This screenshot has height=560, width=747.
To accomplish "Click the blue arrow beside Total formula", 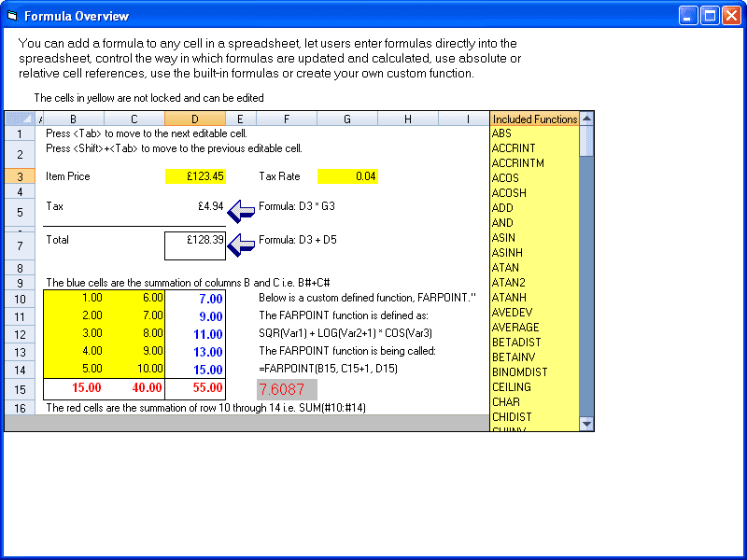I will (x=241, y=245).
